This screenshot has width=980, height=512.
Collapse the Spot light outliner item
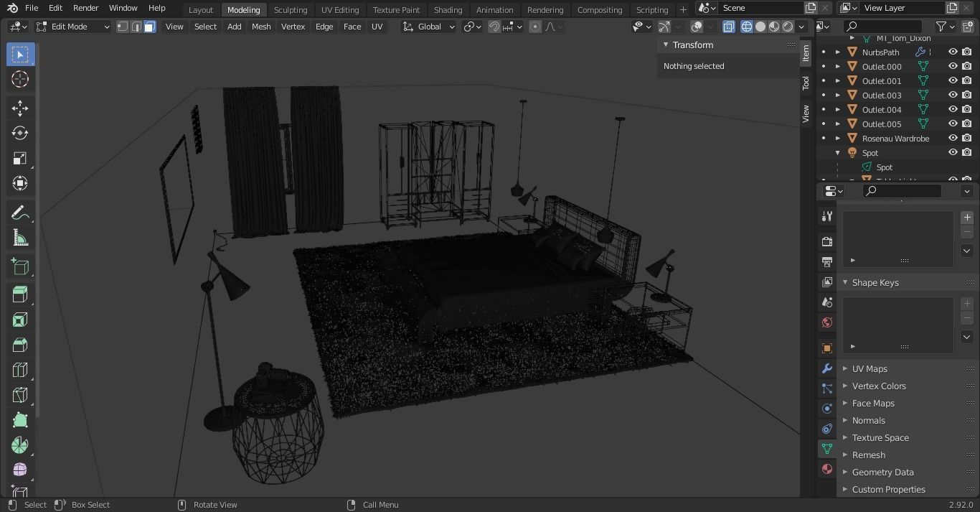pos(838,153)
